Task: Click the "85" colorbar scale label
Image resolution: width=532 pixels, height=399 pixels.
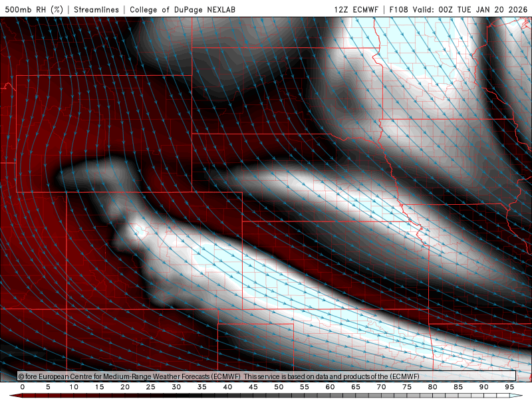Action: point(458,387)
